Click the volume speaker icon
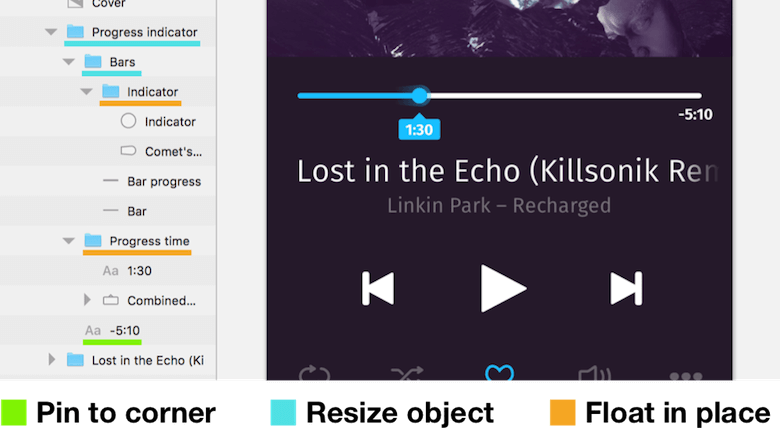 (x=594, y=373)
